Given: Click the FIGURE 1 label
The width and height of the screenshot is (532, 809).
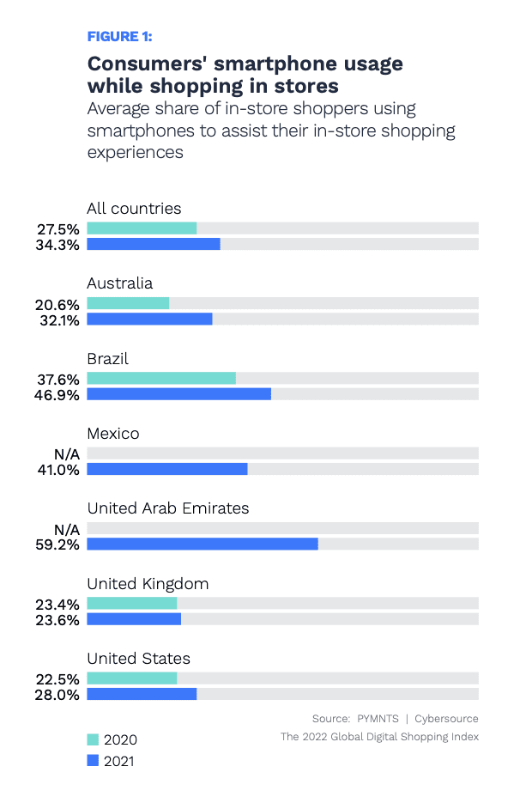Looking at the screenshot, I should click(x=119, y=36).
